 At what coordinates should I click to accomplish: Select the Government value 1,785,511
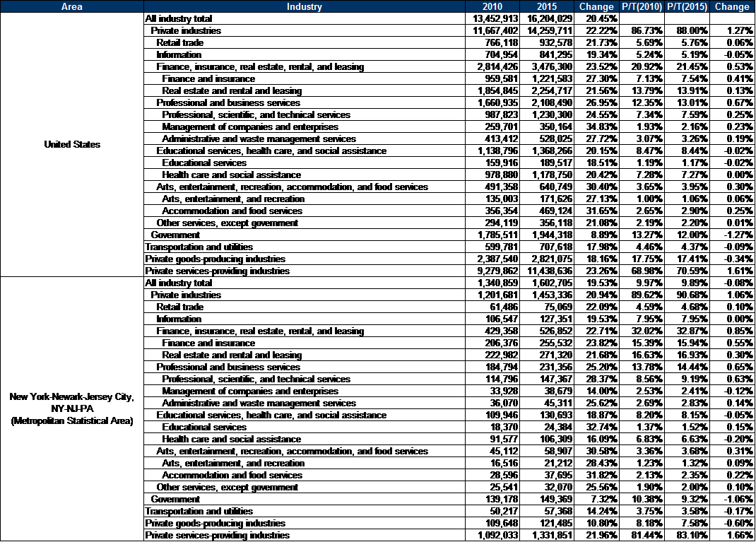492,235
